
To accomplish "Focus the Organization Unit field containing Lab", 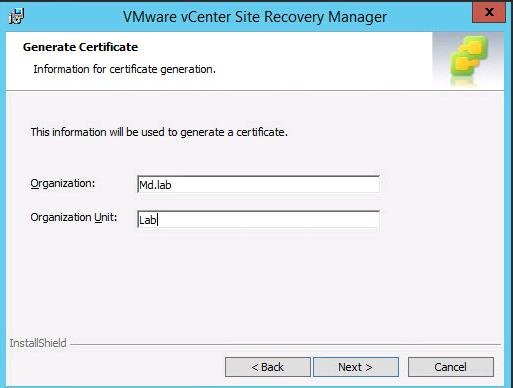I will [258, 219].
